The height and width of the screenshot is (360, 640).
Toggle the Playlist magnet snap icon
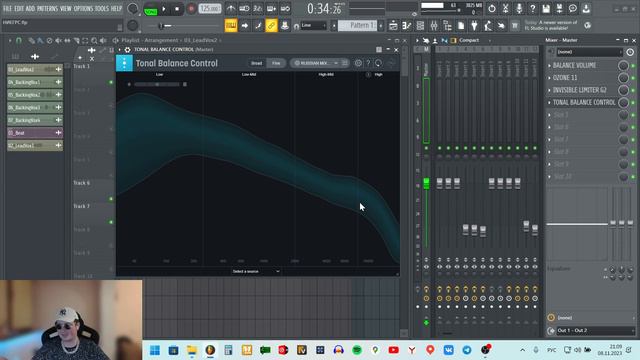18,40
